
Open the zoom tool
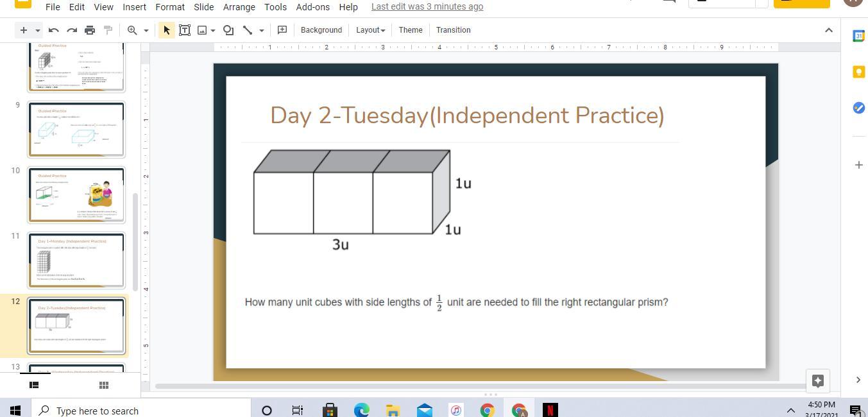pos(132,30)
